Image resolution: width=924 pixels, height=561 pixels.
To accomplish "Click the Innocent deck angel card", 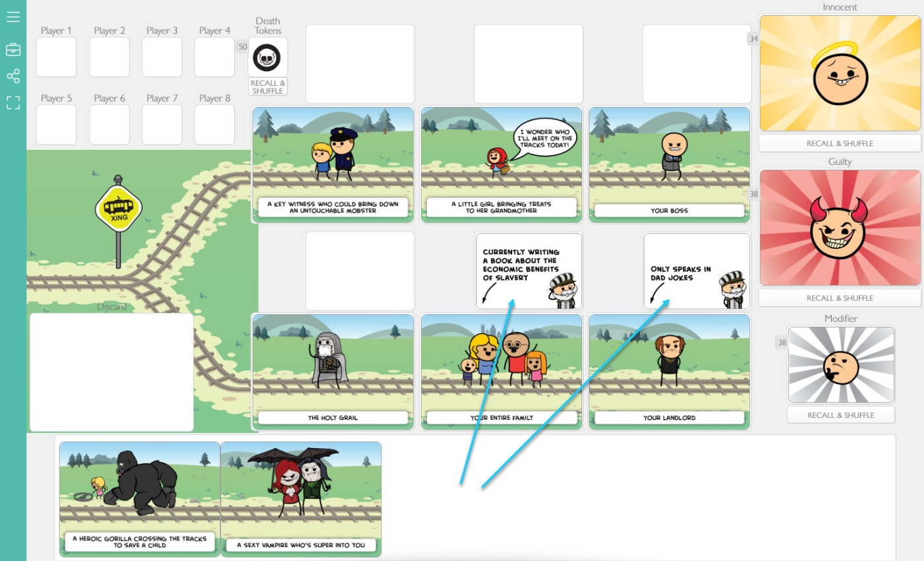I will (x=840, y=73).
